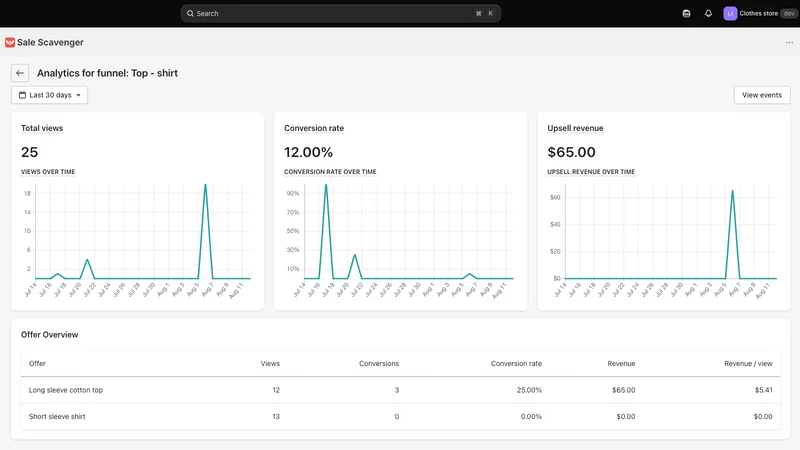Click the View events button
Image resolution: width=800 pixels, height=450 pixels.
pos(762,95)
